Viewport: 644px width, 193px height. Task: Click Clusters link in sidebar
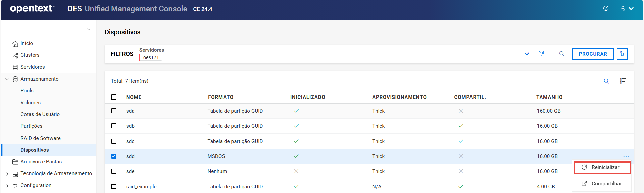pos(30,55)
